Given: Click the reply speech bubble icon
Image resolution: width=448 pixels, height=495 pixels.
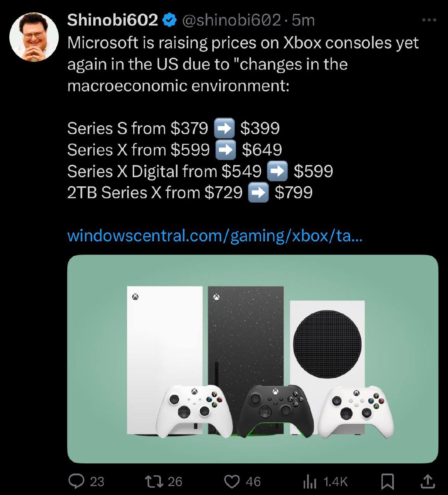Looking at the screenshot, I should click(76, 481).
